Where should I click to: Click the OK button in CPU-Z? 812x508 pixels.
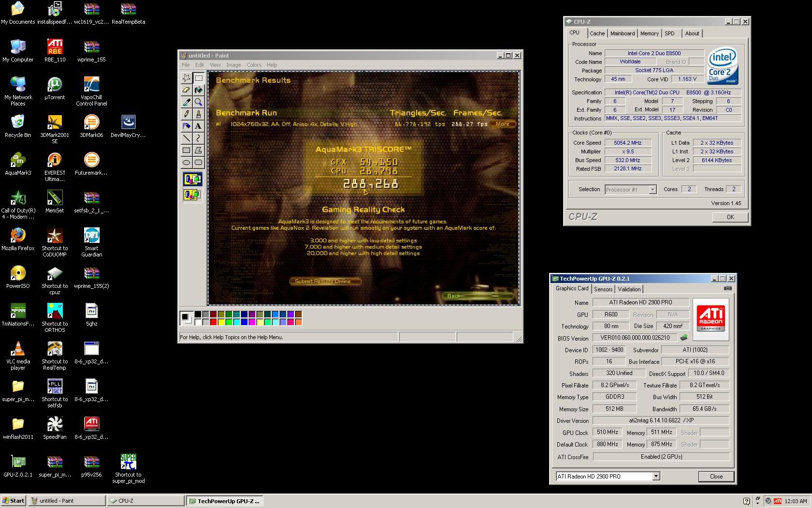pyautogui.click(x=730, y=217)
